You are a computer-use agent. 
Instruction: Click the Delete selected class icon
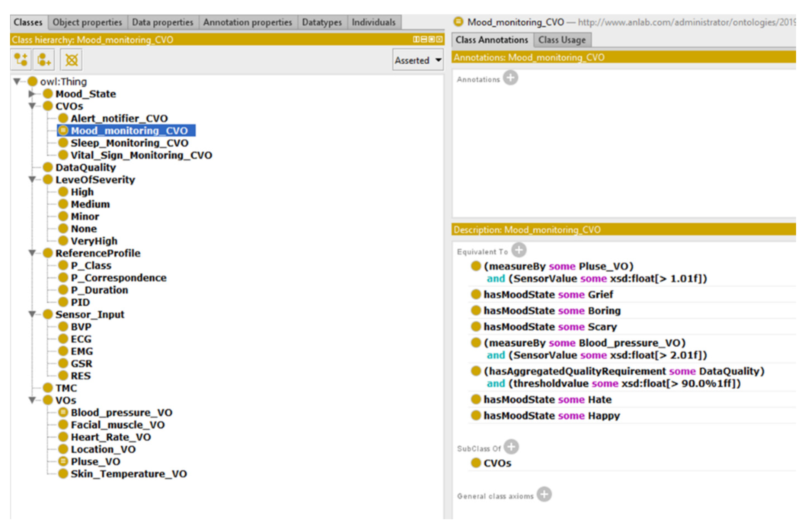point(71,60)
